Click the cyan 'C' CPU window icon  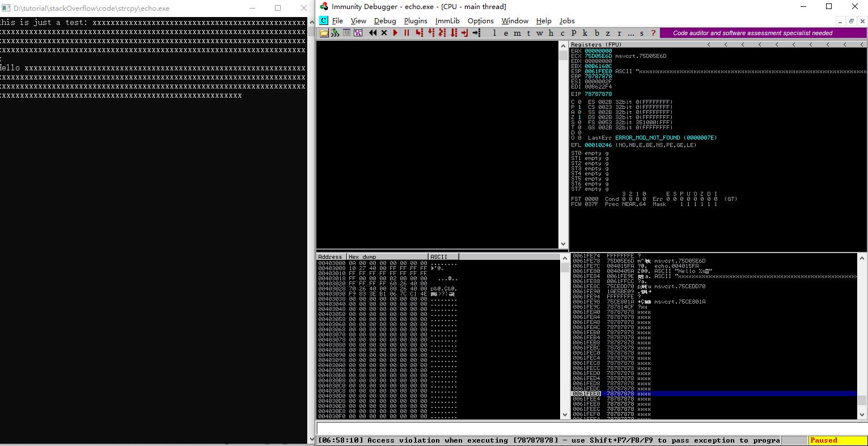[323, 20]
